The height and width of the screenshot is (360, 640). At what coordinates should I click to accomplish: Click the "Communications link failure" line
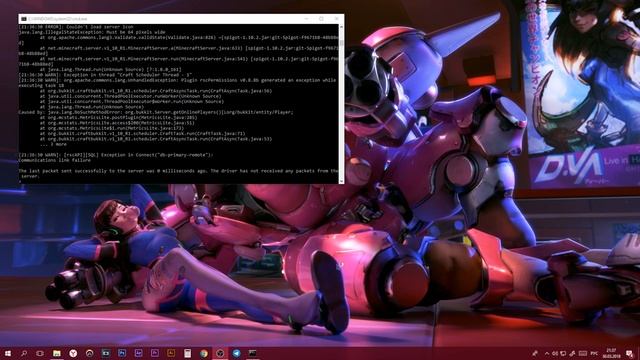54,160
